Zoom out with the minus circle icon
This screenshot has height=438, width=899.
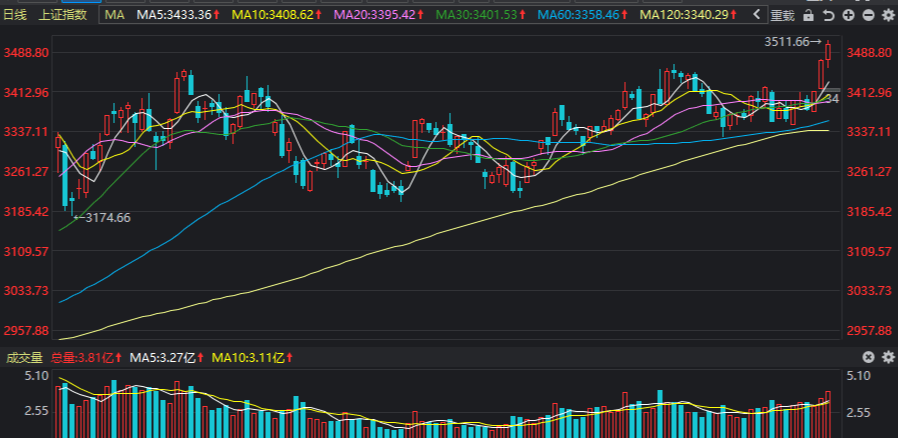pos(868,15)
